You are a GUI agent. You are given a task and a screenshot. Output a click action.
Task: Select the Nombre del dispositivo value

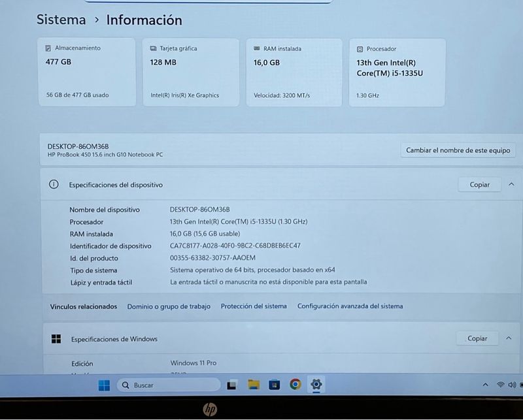click(200, 209)
